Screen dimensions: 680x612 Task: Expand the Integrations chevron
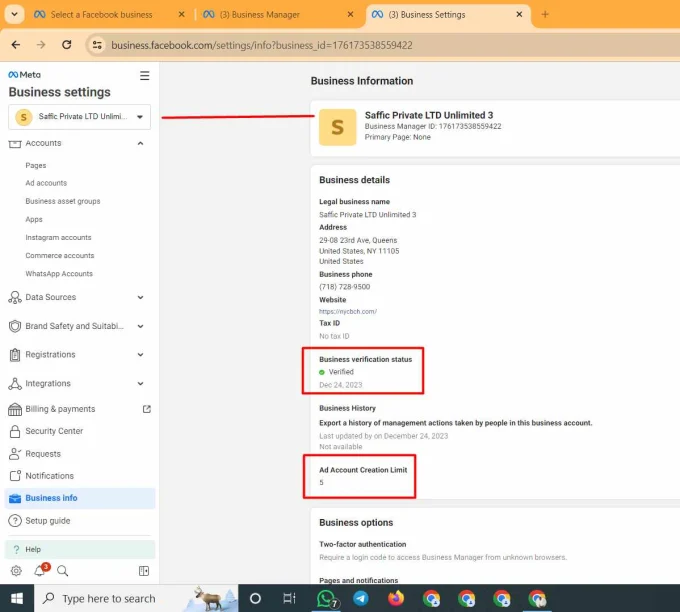(x=141, y=383)
